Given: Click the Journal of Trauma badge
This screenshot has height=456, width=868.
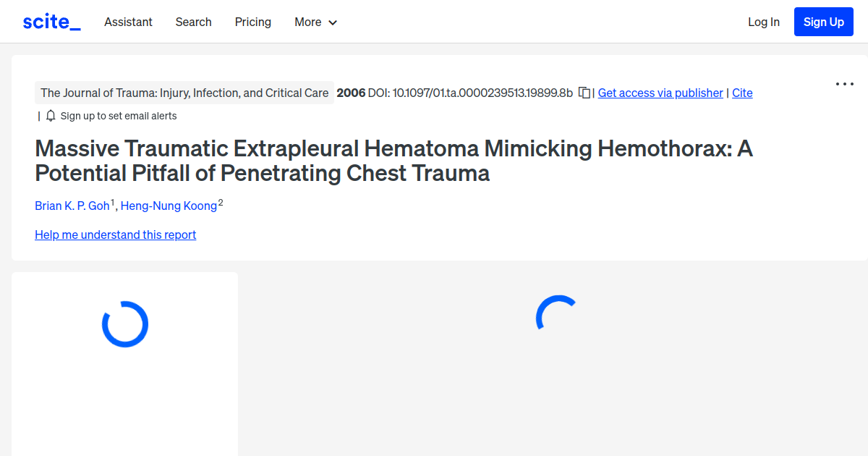Looking at the screenshot, I should click(184, 93).
